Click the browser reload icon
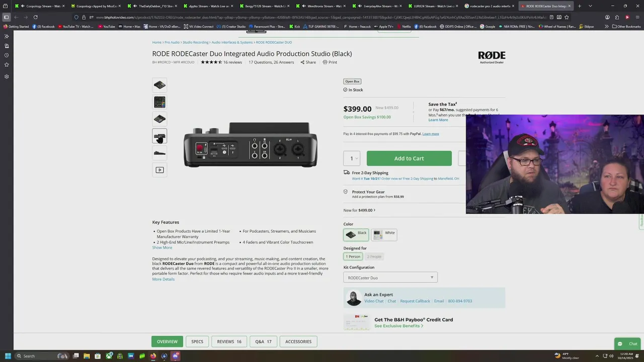The width and height of the screenshot is (644, 362). coord(35,17)
